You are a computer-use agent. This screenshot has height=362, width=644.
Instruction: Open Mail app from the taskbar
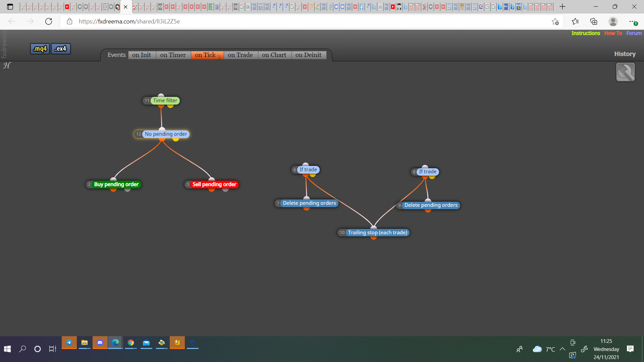146,343
